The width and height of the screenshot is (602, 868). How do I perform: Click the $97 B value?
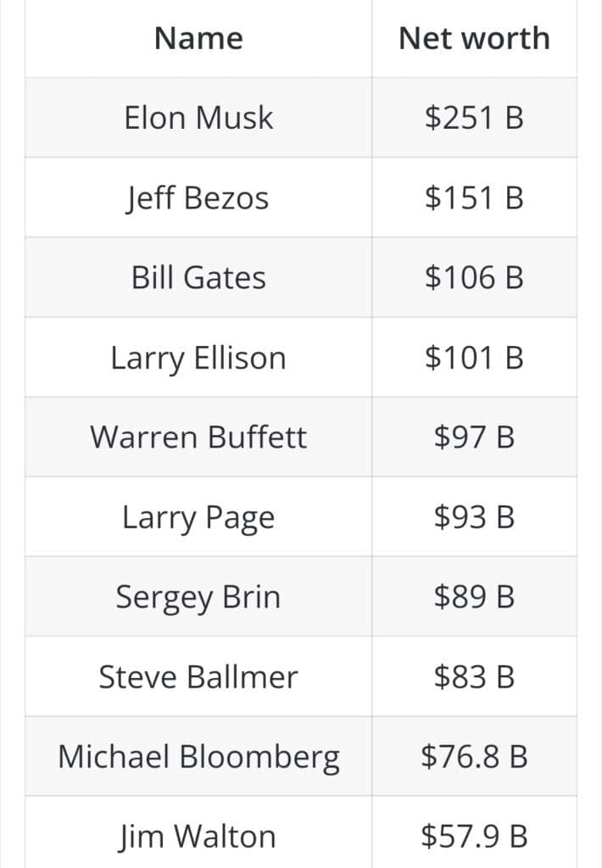pos(474,437)
